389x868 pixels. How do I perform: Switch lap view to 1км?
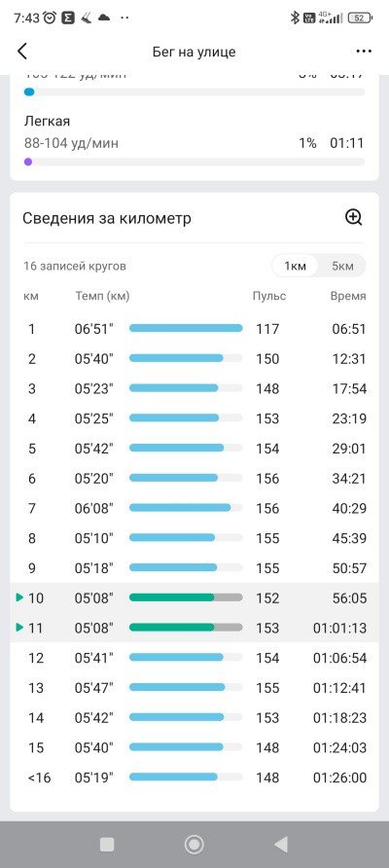click(x=295, y=267)
